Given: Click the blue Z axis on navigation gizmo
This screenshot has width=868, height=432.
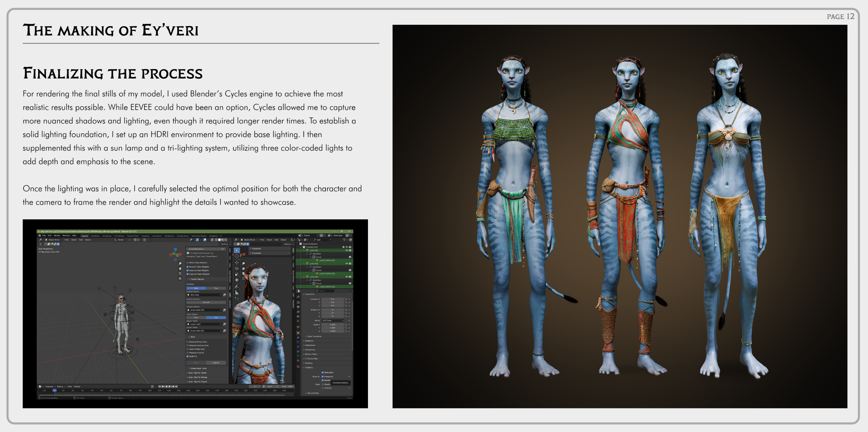Looking at the screenshot, I should pyautogui.click(x=175, y=249).
